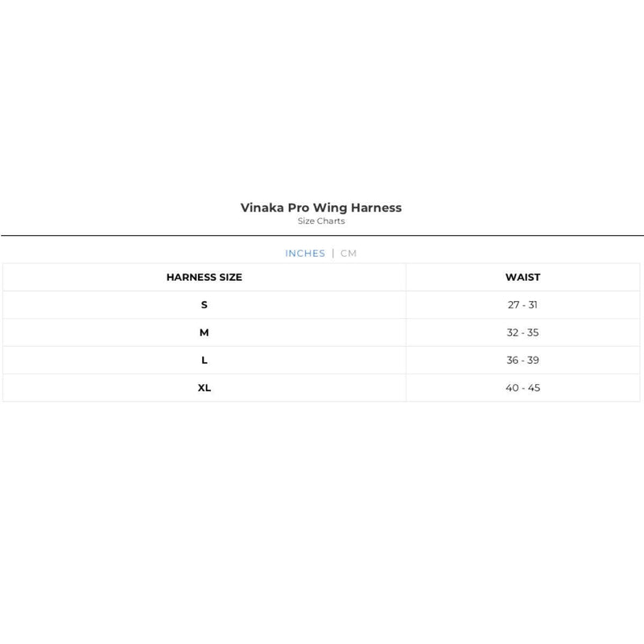Click the S harness size cell

click(204, 305)
